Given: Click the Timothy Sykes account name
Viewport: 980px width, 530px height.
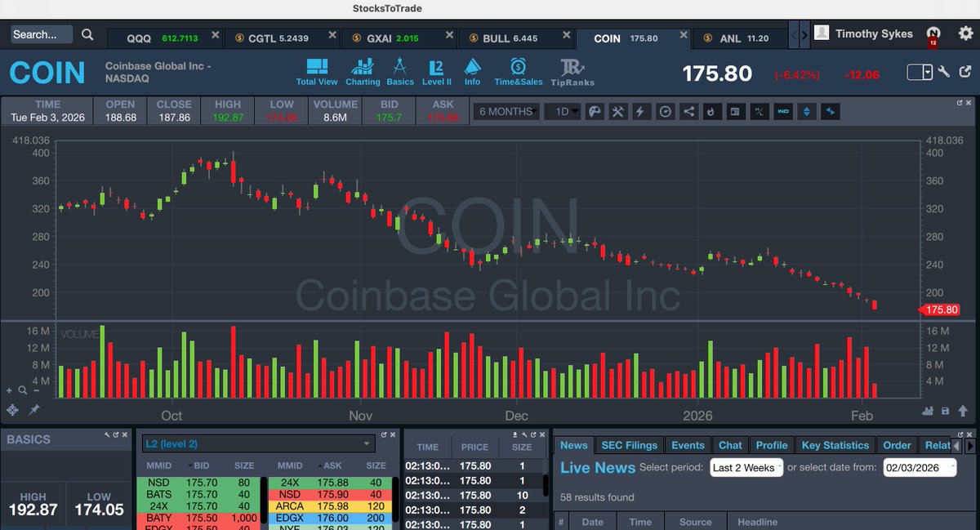Looking at the screenshot, I should pos(873,33).
